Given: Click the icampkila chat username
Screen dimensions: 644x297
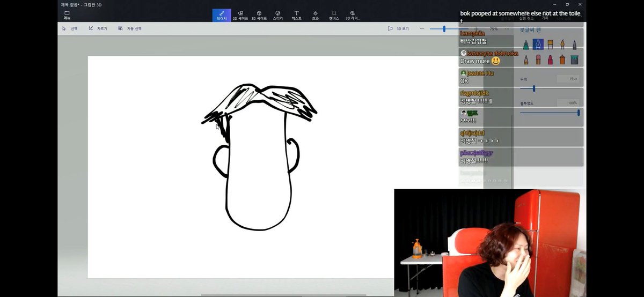Looking at the screenshot, I should click(473, 33).
